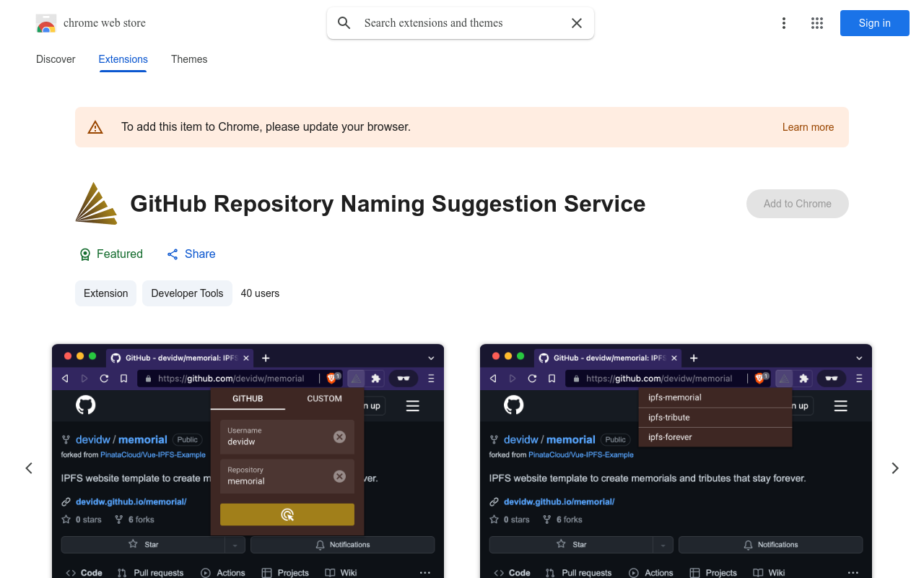Click the disabled Add to Chrome button
Screen dimensions: 924x578
coord(798,204)
